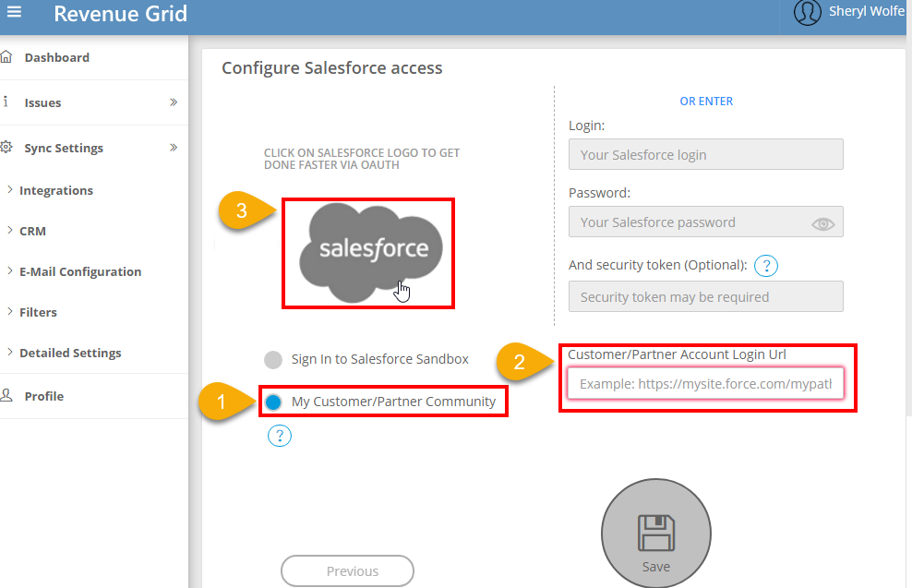Click 'CLICK ON SALESFORCE LOGO' instruction text
The image size is (912, 588).
362,159
